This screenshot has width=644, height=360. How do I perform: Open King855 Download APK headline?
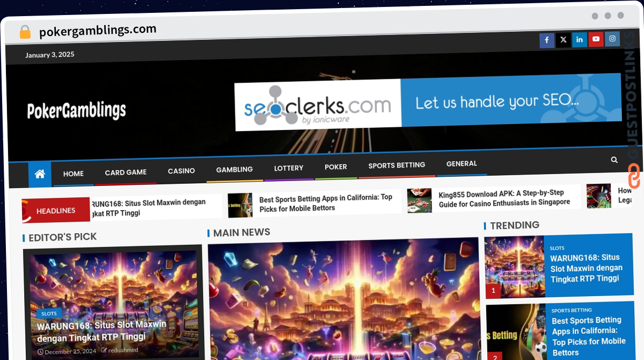[x=504, y=198]
